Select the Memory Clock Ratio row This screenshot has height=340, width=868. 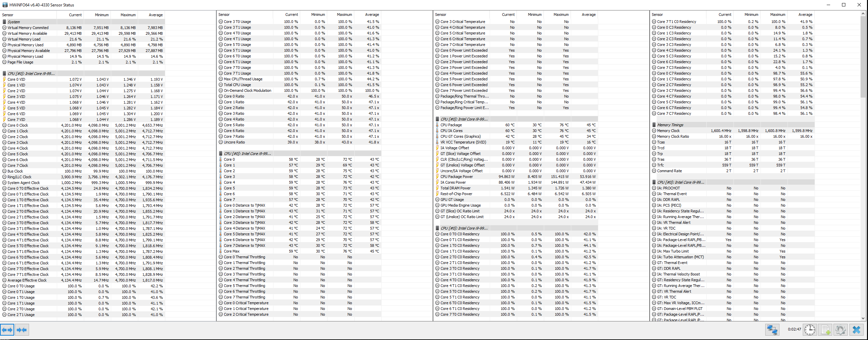pyautogui.click(x=732, y=136)
